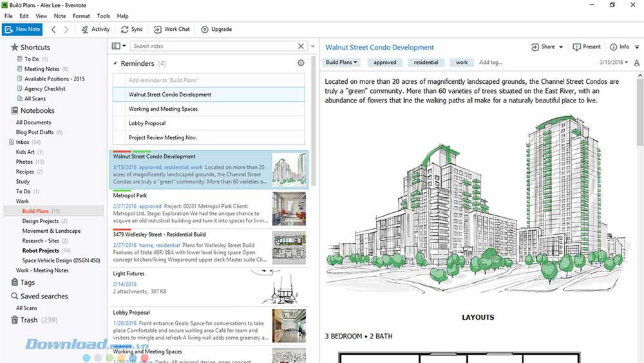This screenshot has width=644, height=363.
Task: Open the Activity feed from toolbar
Action: 95,29
